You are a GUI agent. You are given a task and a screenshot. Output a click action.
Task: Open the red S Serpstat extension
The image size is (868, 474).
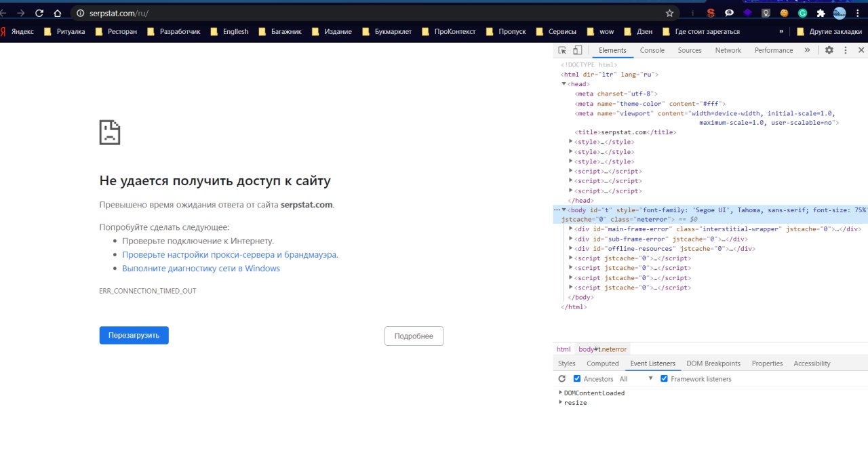coord(711,13)
